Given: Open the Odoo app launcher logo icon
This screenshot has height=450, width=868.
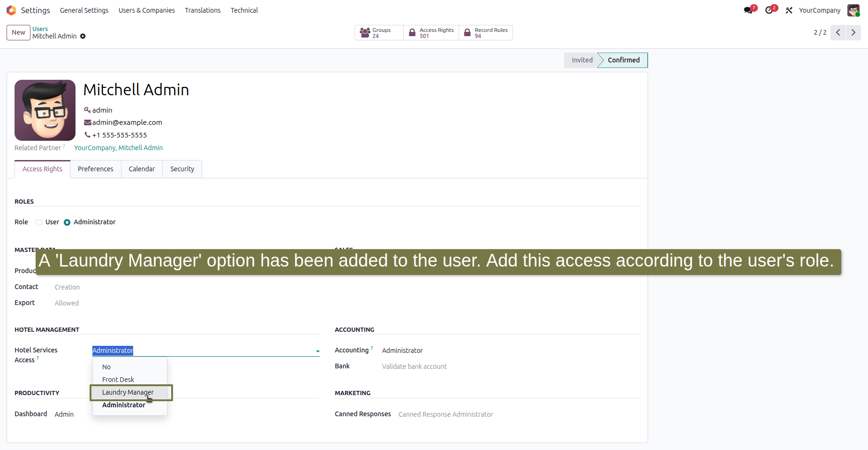Looking at the screenshot, I should 11,10.
